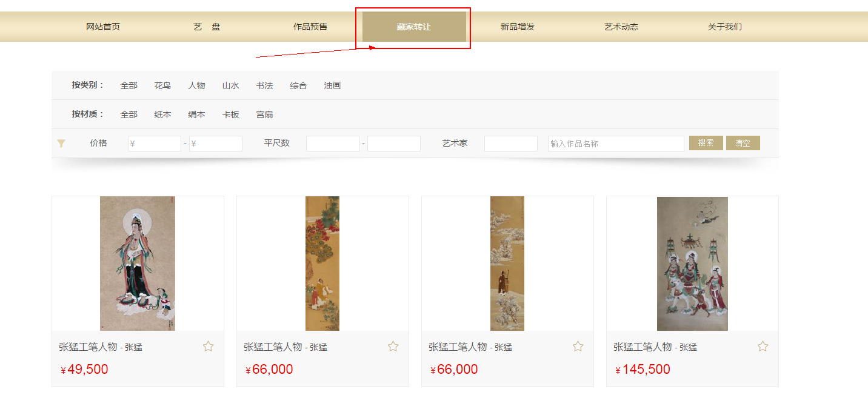Star the first ¥66,000 painting card
This screenshot has height=395, width=868.
[393, 347]
